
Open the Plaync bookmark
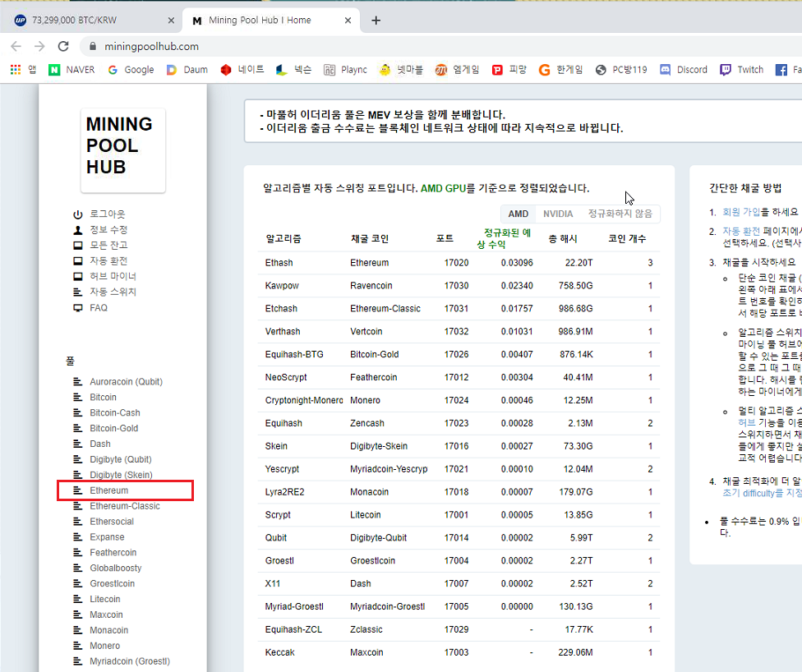346,70
